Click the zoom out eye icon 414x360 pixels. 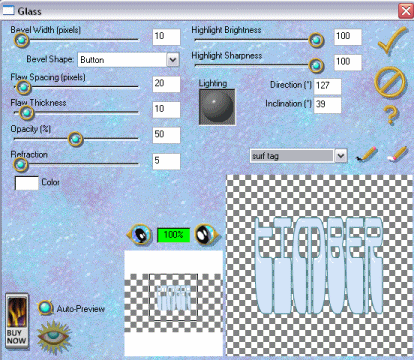point(140,234)
